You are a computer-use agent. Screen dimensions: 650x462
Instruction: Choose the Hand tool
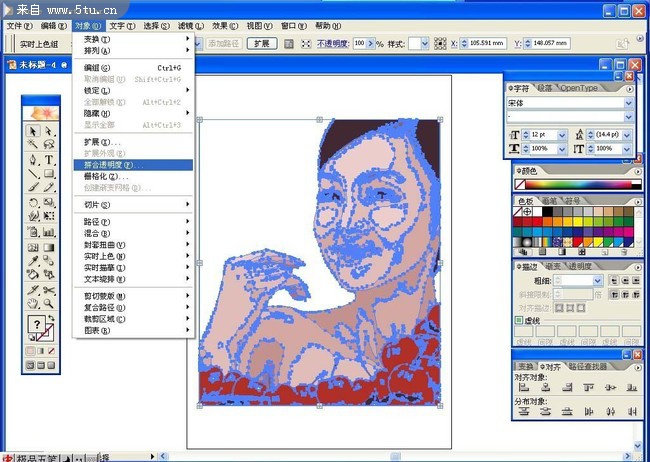(33, 303)
